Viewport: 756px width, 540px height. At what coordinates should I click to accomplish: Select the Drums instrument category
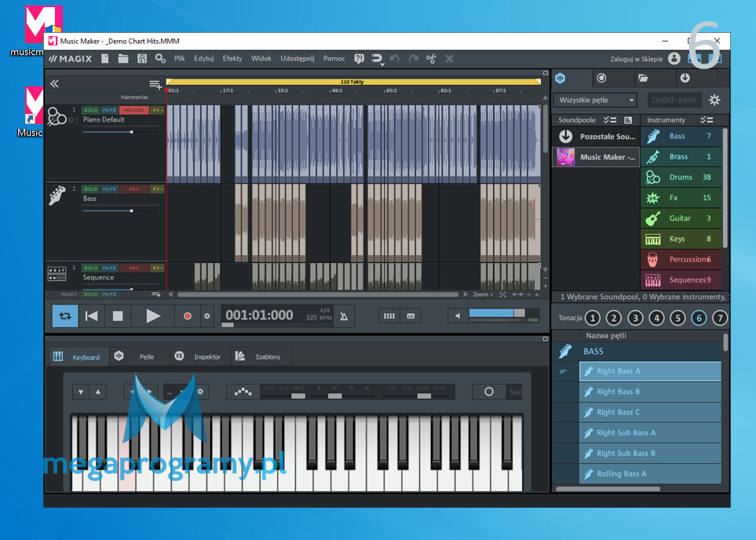click(x=681, y=177)
